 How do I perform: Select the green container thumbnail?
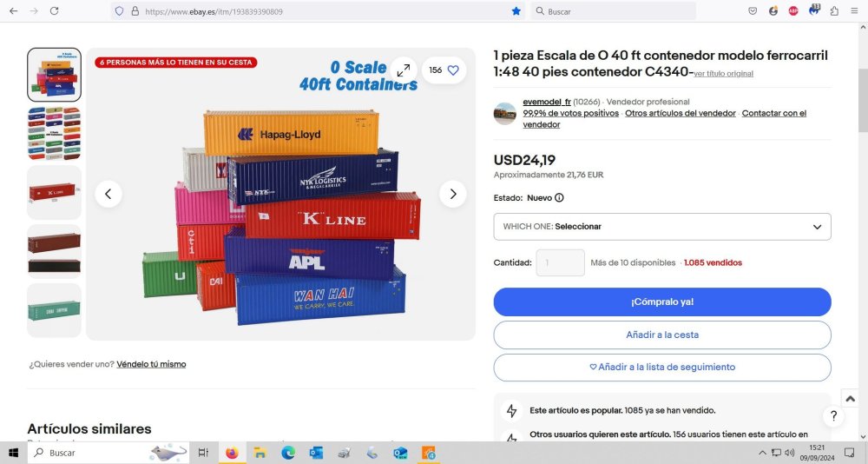tap(54, 310)
